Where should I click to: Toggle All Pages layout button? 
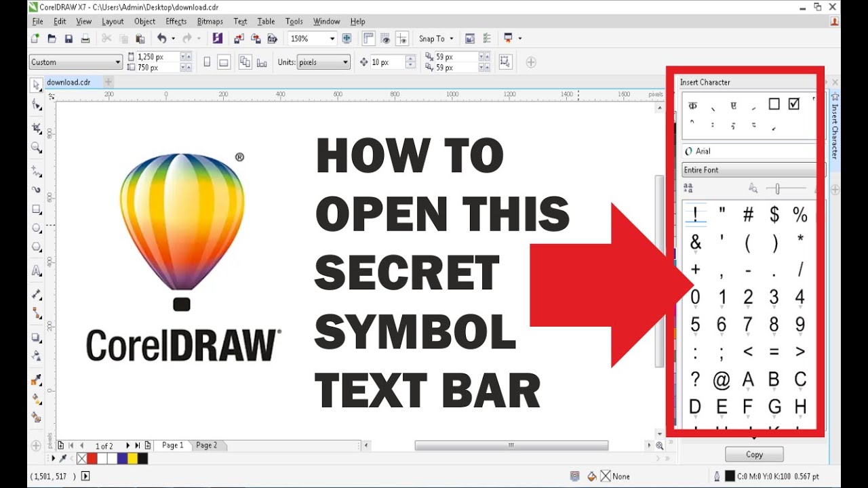pyautogui.click(x=245, y=62)
